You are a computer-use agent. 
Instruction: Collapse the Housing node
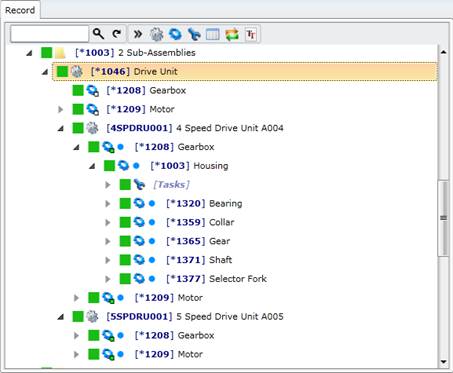[x=92, y=166]
